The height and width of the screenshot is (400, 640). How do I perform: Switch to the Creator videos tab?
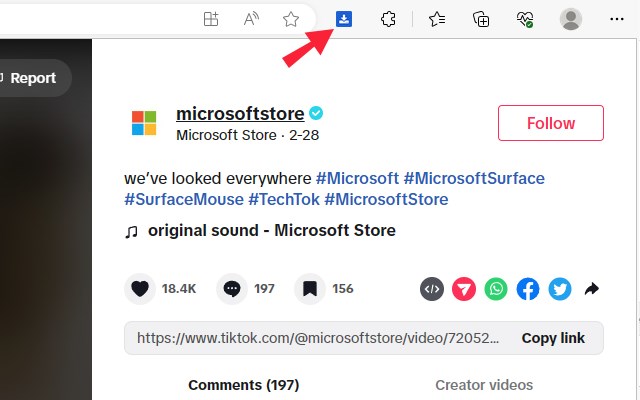click(484, 385)
